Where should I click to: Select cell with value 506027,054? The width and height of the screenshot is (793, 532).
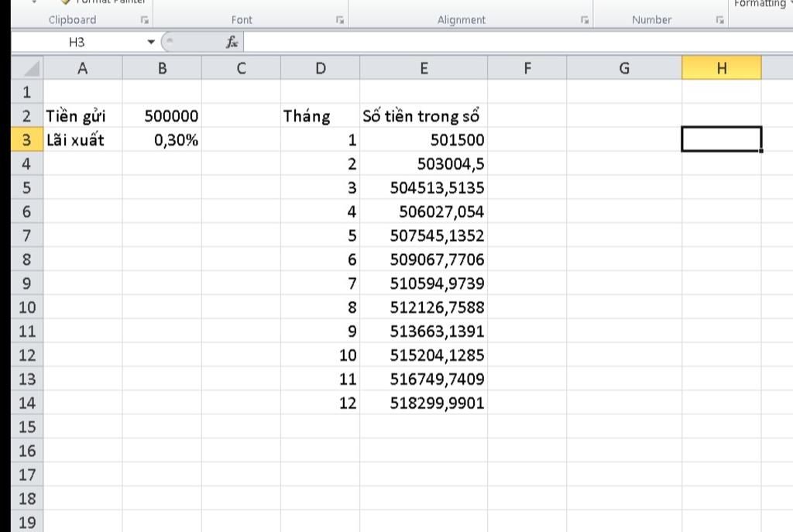pyautogui.click(x=424, y=211)
